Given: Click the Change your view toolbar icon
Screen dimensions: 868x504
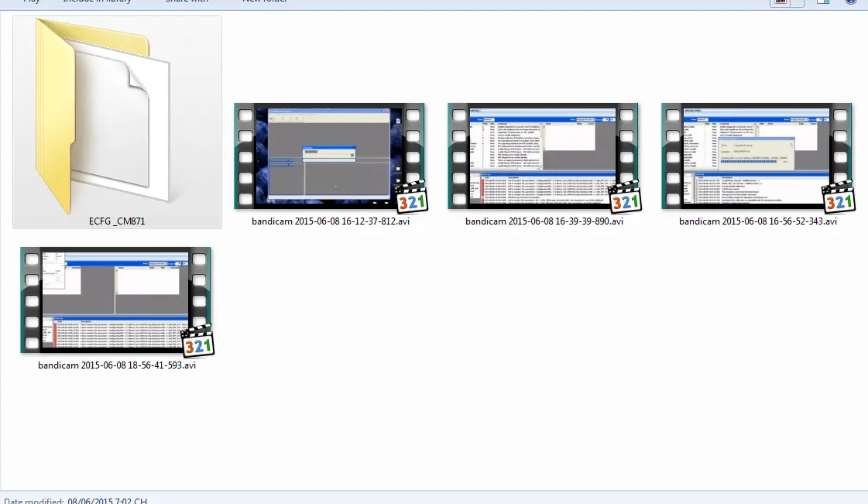Looking at the screenshot, I should [780, 2].
